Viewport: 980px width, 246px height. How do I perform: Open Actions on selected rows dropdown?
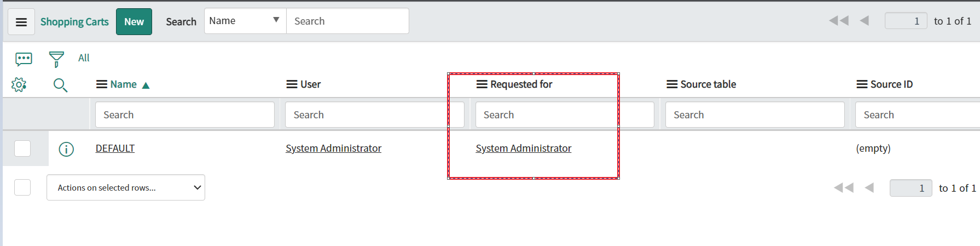tap(126, 187)
